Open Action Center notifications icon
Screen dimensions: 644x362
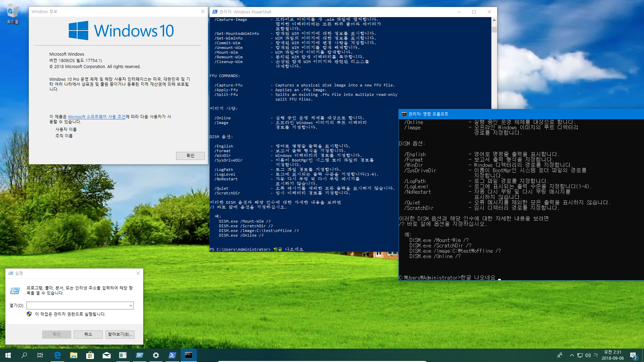(x=633, y=355)
